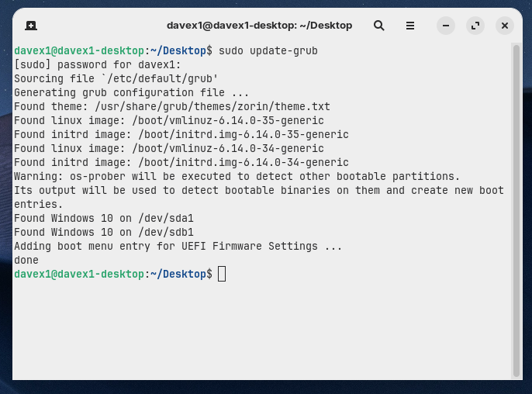Click the window title davex1@davex1-desktop: ~/Desktop
This screenshot has width=532, height=394.
click(x=259, y=26)
